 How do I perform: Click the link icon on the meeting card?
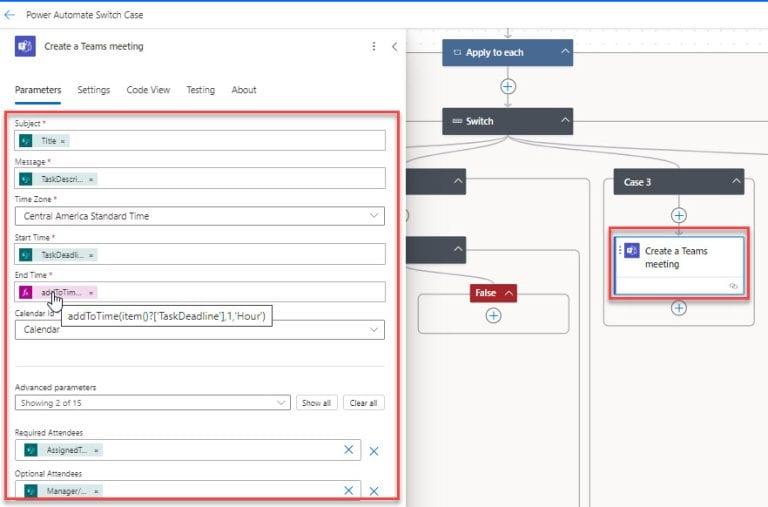[x=733, y=286]
